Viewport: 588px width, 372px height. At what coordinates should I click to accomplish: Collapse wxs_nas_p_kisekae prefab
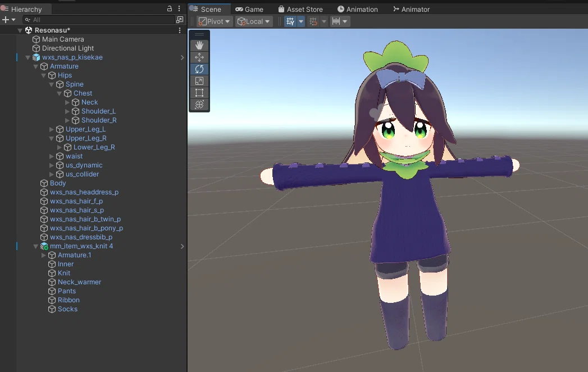(x=28, y=57)
